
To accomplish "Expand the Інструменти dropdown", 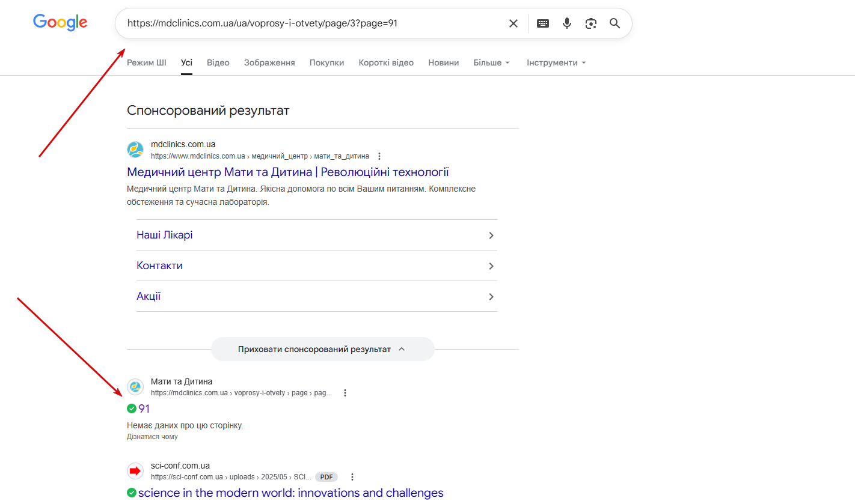I will (x=556, y=62).
